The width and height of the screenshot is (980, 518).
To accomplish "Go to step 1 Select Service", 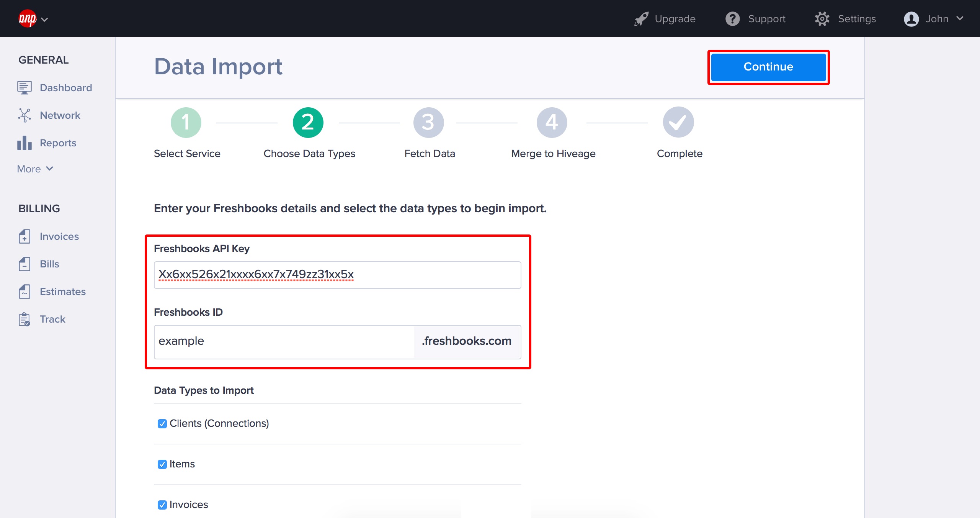I will (x=186, y=123).
